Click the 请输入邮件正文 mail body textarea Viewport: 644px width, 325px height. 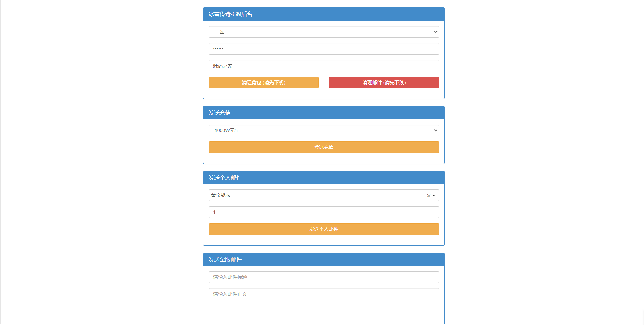[324, 306]
